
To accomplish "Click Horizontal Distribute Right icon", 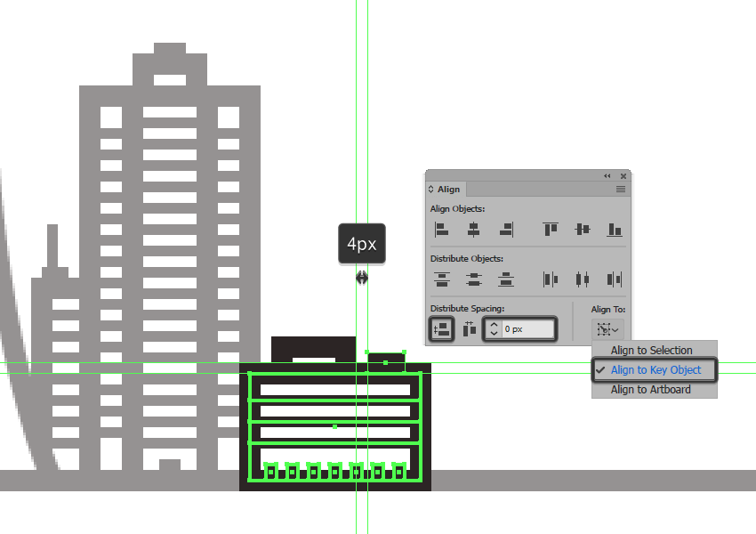I will (615, 279).
